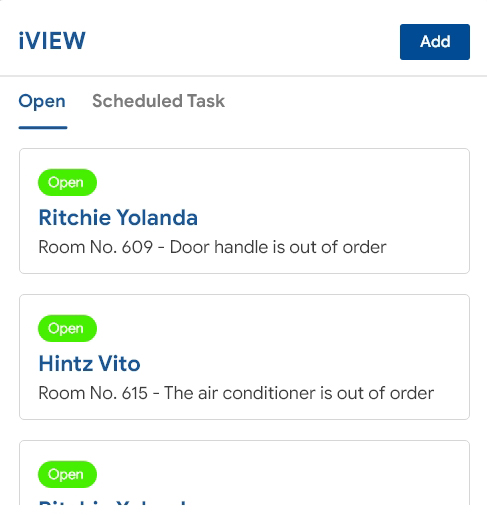Click the Add button
The width and height of the screenshot is (487, 524).
coord(435,42)
